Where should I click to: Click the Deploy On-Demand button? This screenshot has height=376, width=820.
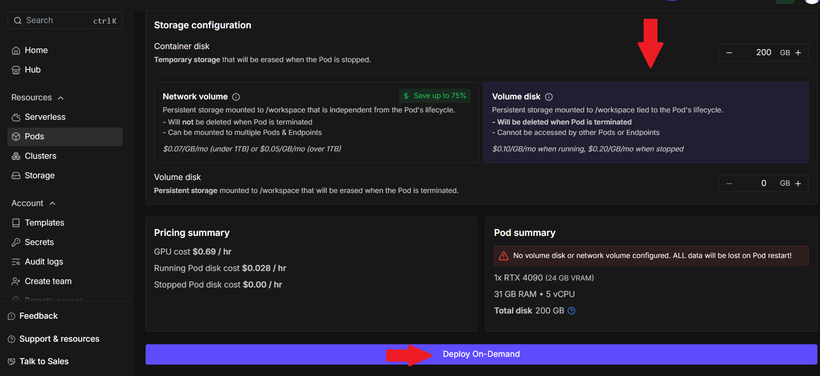point(481,354)
